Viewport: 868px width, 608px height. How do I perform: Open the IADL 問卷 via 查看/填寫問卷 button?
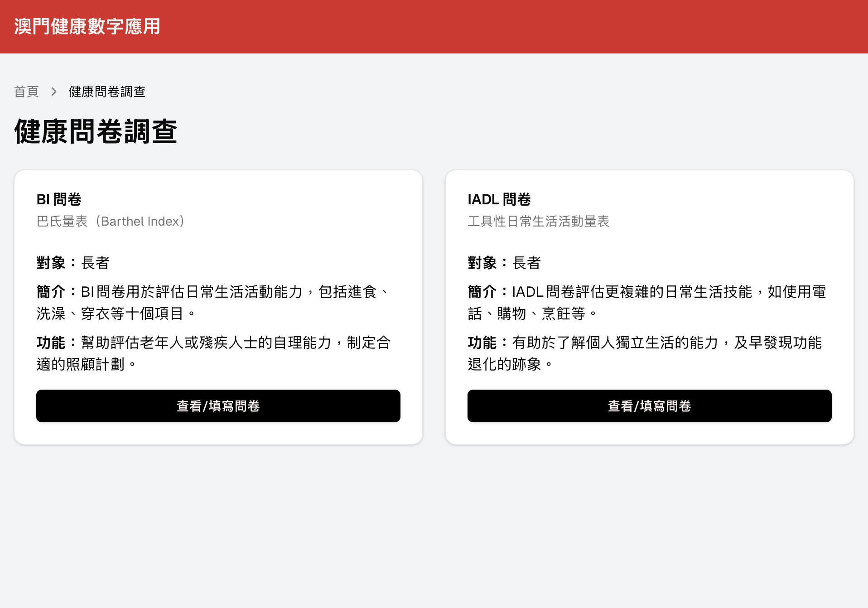tap(649, 406)
